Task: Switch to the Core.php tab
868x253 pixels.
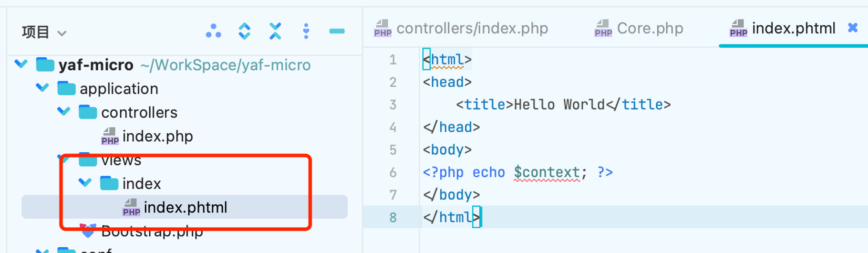Action: tap(639, 28)
